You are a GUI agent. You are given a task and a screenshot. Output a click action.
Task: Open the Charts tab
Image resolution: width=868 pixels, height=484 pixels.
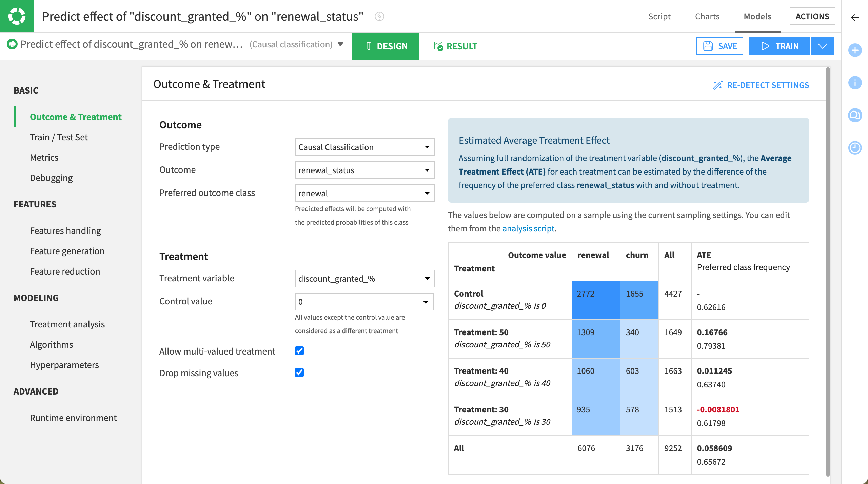pyautogui.click(x=707, y=16)
